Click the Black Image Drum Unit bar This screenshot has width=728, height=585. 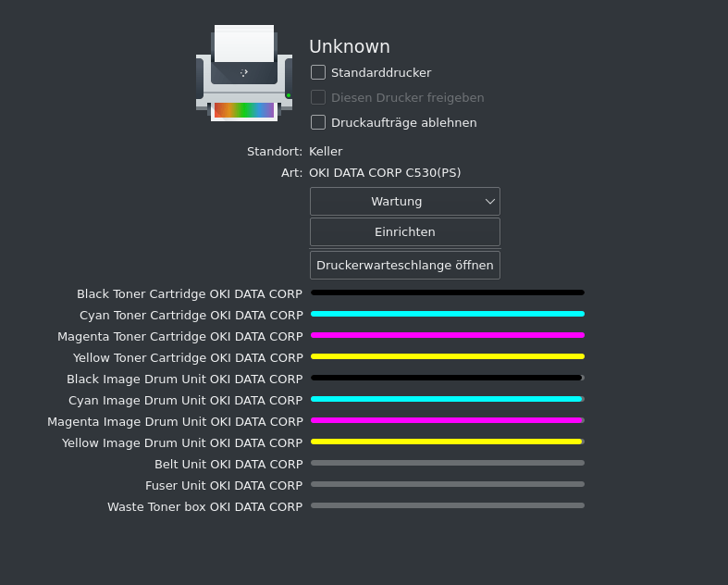[x=447, y=378]
